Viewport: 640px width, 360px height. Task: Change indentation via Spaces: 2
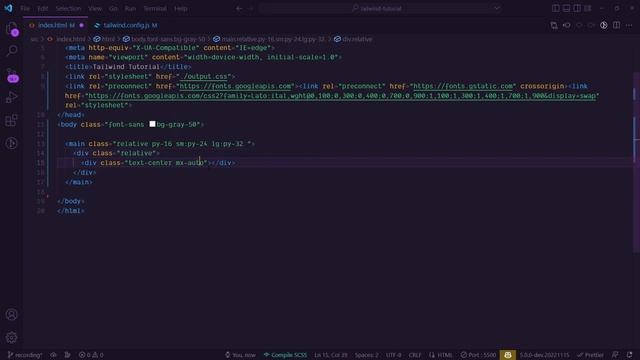coord(367,355)
